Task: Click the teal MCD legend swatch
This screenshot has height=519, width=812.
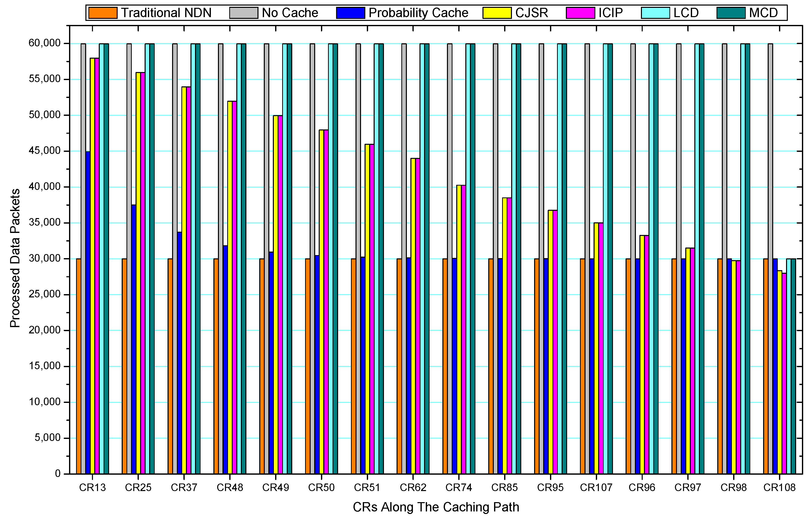Action: pyautogui.click(x=731, y=13)
